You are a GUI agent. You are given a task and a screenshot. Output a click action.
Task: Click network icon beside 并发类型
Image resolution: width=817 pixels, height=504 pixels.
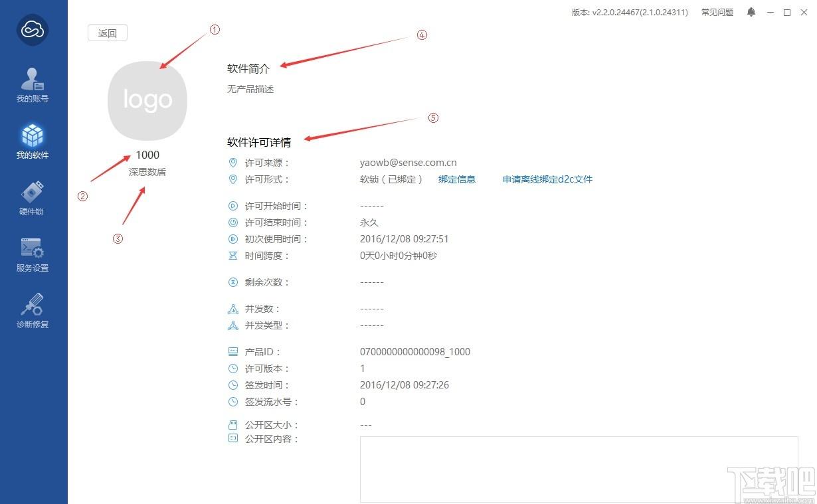[x=233, y=325]
